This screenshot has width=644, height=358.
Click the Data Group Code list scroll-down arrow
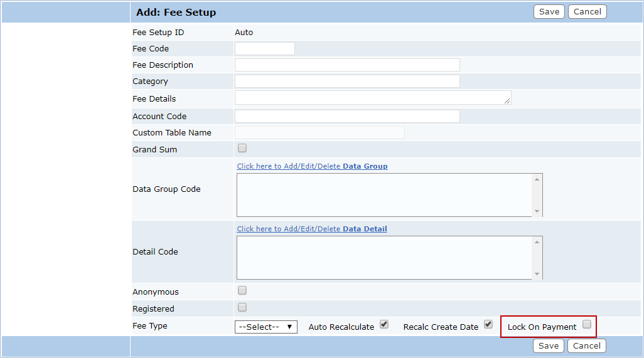537,211
